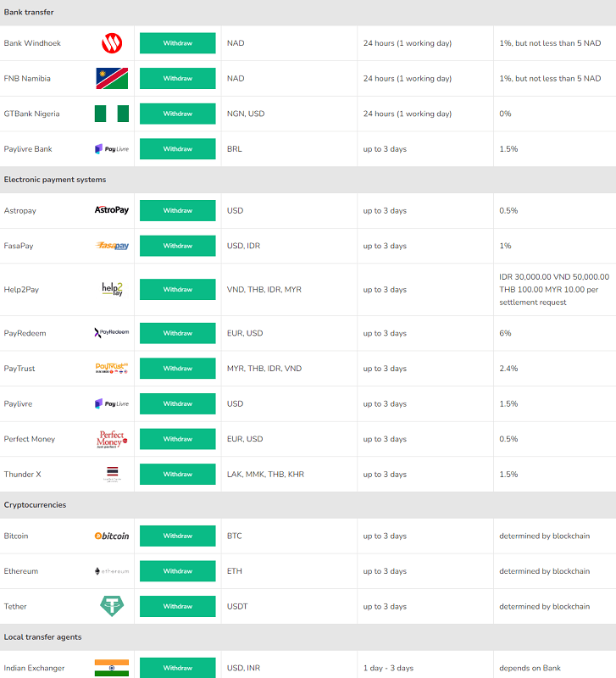This screenshot has height=678, width=616.
Task: Click the Thunder X flag logo
Action: [112, 475]
